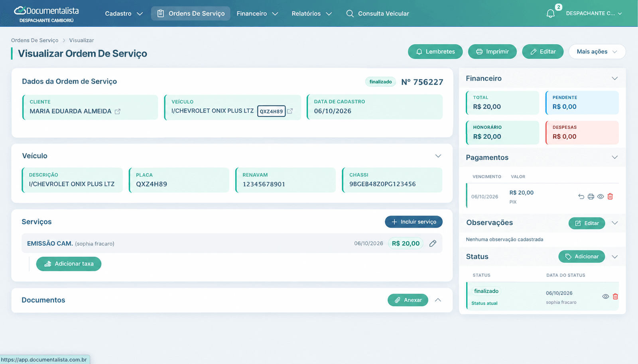Collapse the Observações section chevron
638x364 pixels.
[615, 223]
